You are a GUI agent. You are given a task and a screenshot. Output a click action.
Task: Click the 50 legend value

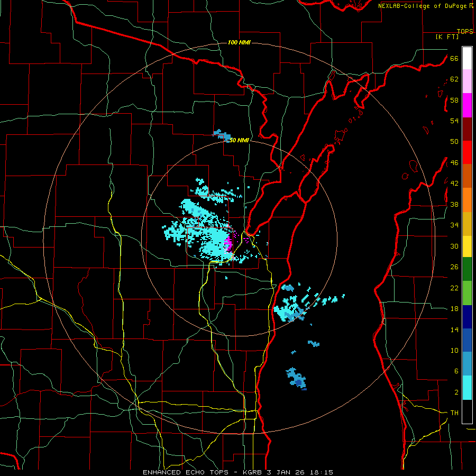(454, 142)
